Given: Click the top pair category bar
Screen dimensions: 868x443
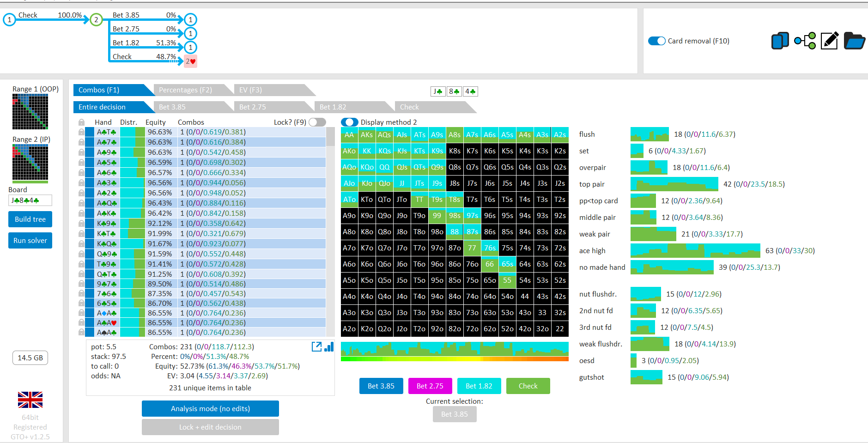Looking at the screenshot, I should [674, 184].
